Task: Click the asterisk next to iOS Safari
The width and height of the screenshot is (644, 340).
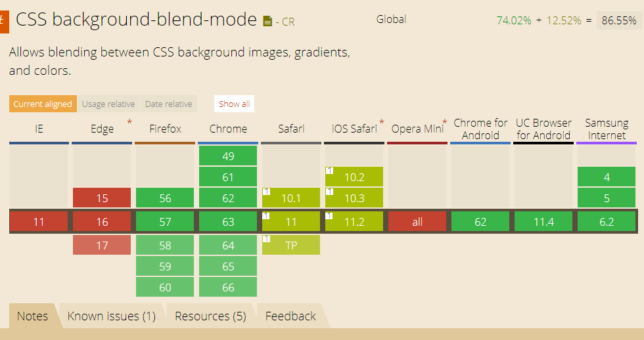Action: [382, 122]
